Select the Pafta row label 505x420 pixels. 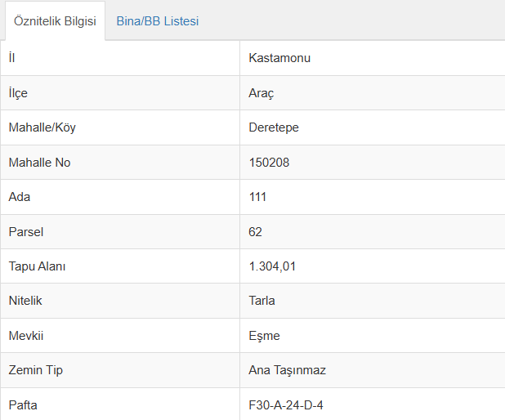(23, 405)
